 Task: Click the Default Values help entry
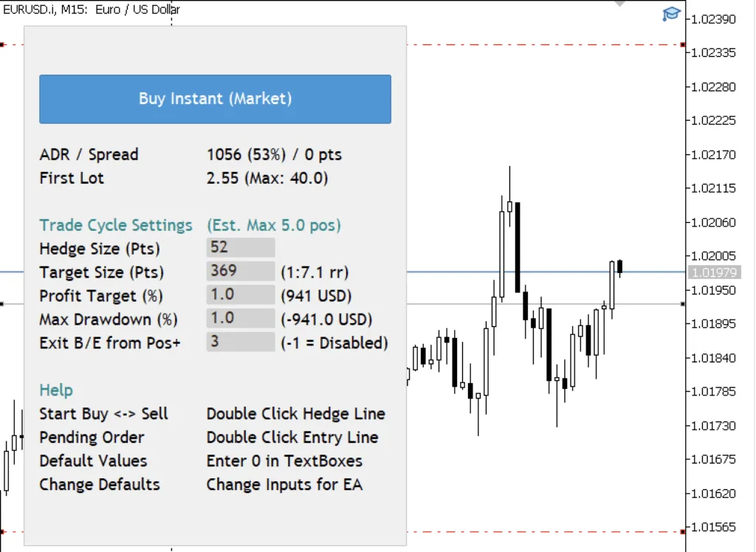coord(93,460)
